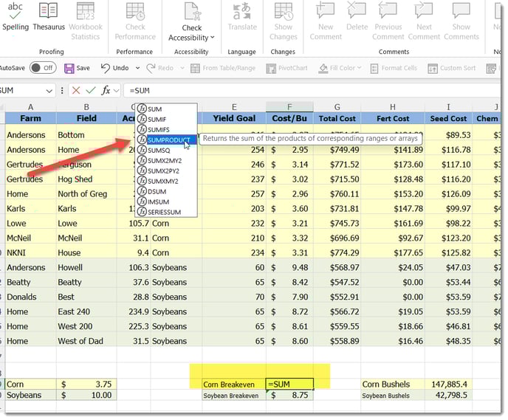508x420 pixels.
Task: Run the Spelling check
Action: pyautogui.click(x=16, y=16)
